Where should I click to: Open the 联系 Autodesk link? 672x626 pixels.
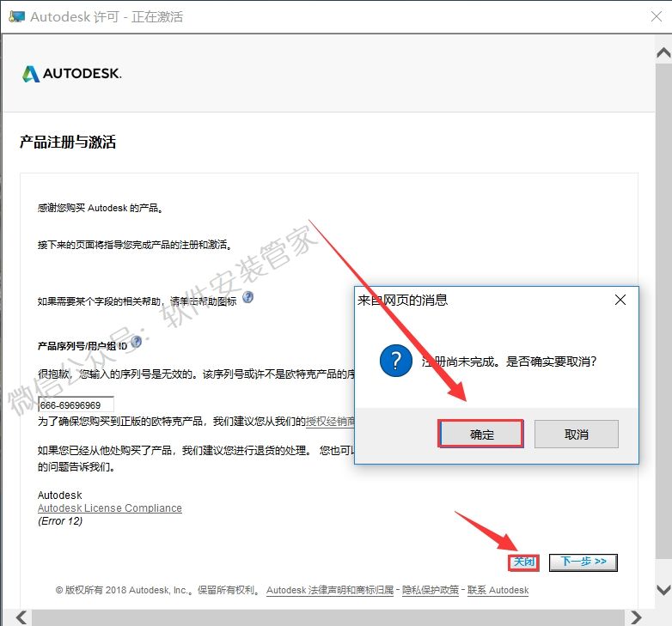(498, 591)
